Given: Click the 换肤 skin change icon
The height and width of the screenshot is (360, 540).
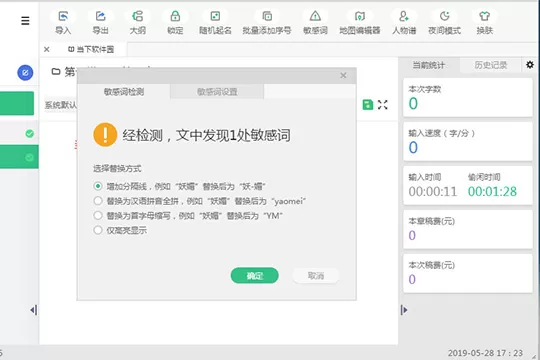Looking at the screenshot, I should [485, 22].
